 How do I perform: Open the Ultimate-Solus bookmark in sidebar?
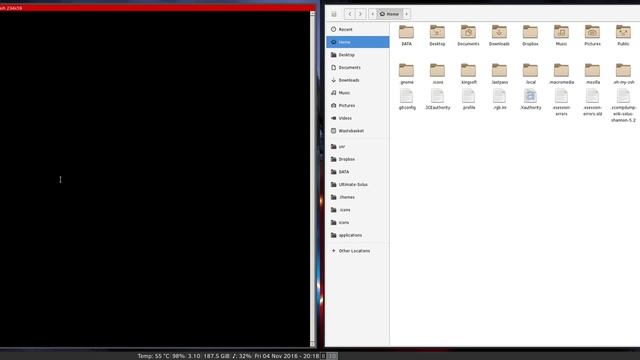tap(358, 184)
